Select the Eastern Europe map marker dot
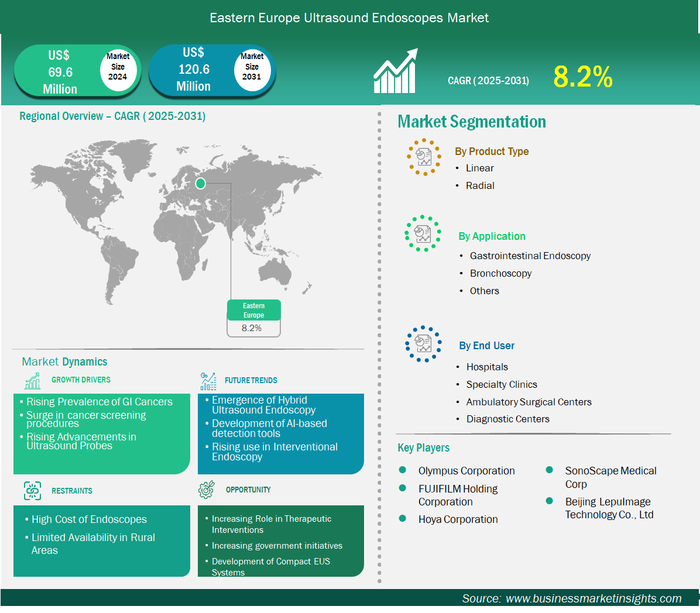Image resolution: width=700 pixels, height=613 pixels. pos(200,184)
